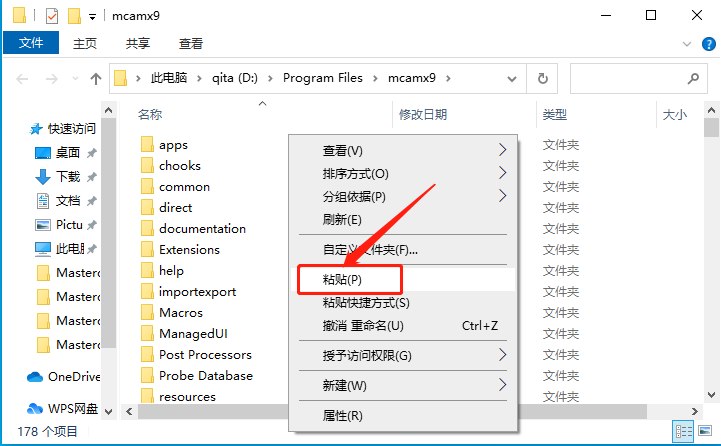The height and width of the screenshot is (446, 721).
Task: Open Documents (文档) sidebar icon
Action: pyautogui.click(x=43, y=200)
